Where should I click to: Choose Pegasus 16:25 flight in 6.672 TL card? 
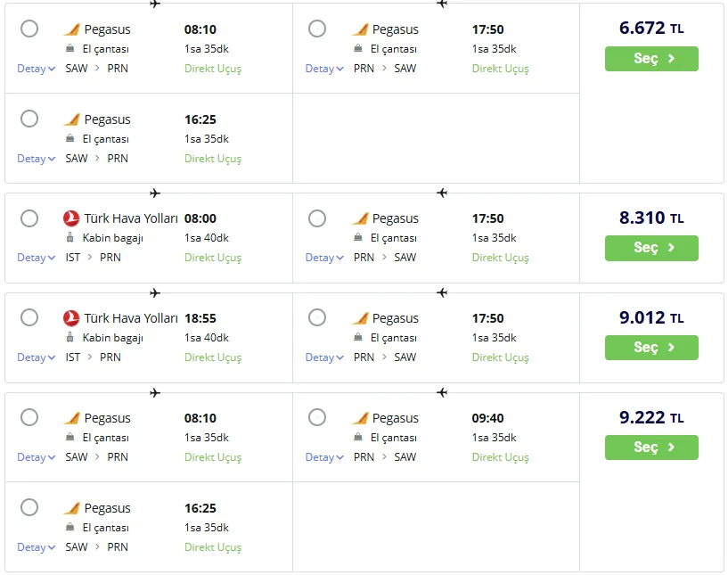point(29,119)
